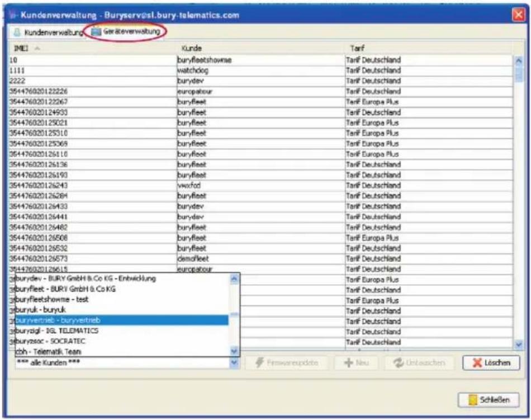
Task: Select highlighted 'buryvertrieb - buryvertrieb' option
Action: [122, 320]
